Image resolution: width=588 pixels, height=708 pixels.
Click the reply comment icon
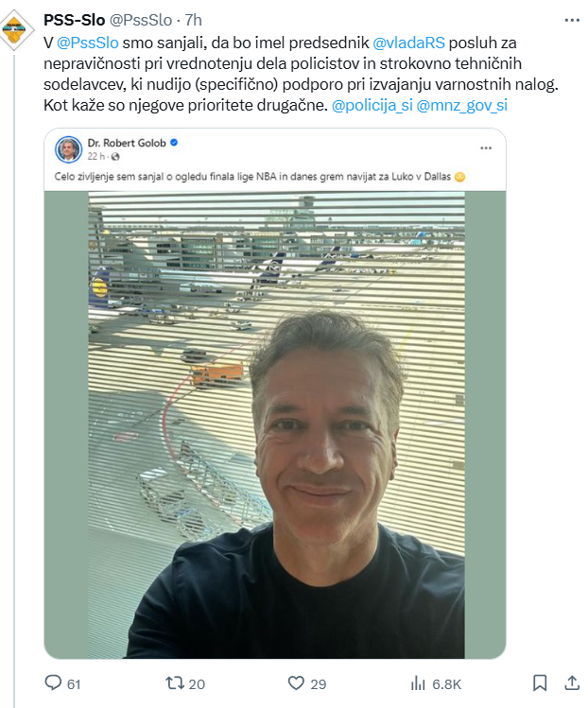tap(53, 682)
